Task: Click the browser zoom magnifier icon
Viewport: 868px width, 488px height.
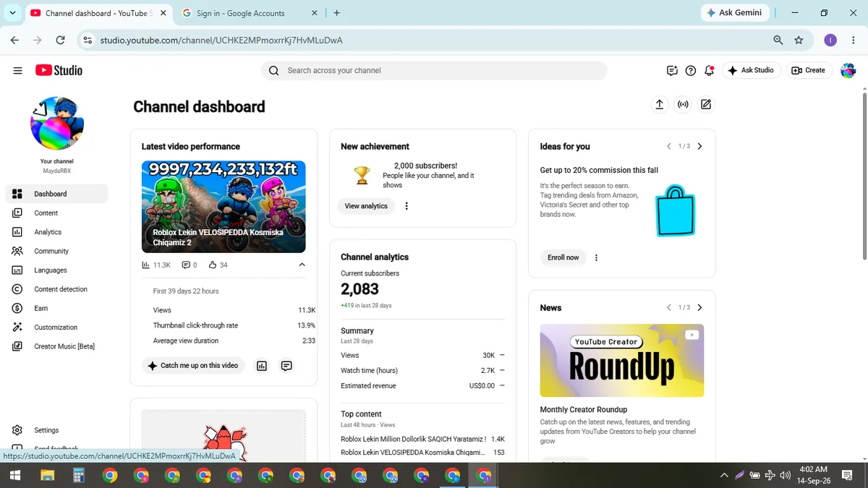Action: pyautogui.click(x=778, y=40)
